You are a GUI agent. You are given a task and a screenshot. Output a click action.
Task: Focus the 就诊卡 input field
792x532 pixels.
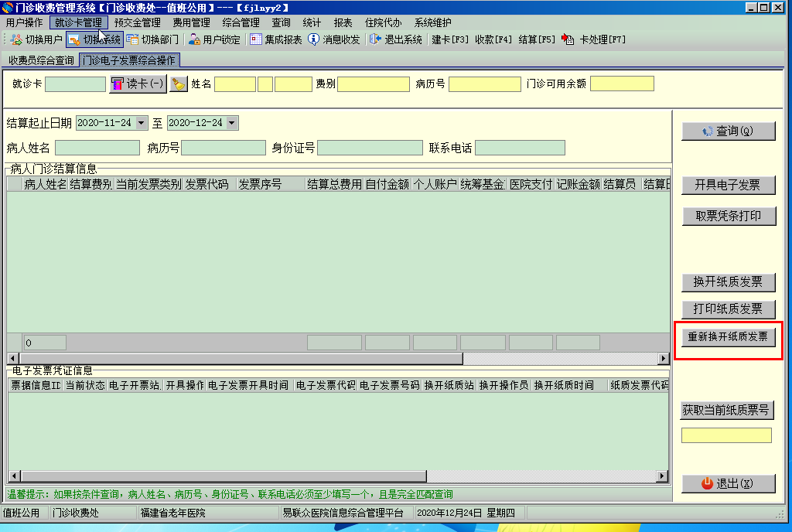[75, 84]
